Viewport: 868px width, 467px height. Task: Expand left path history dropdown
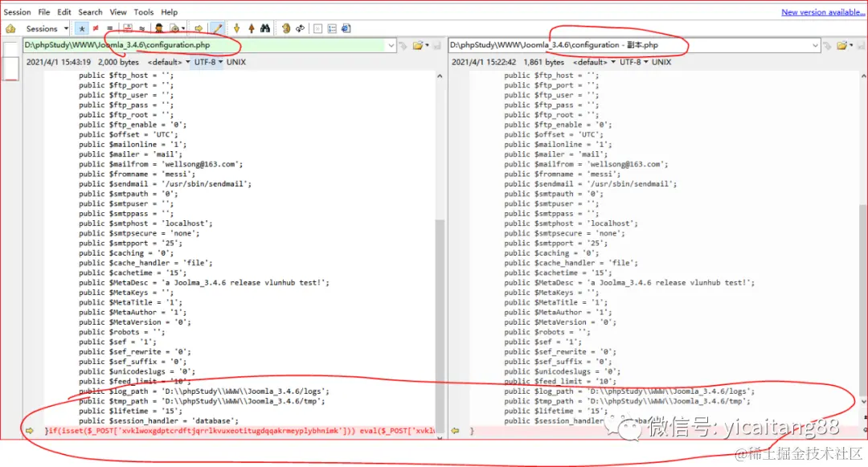coord(391,45)
